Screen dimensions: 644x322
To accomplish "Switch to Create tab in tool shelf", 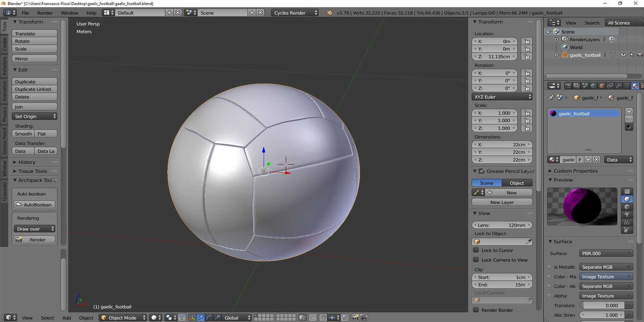I will 5,44.
